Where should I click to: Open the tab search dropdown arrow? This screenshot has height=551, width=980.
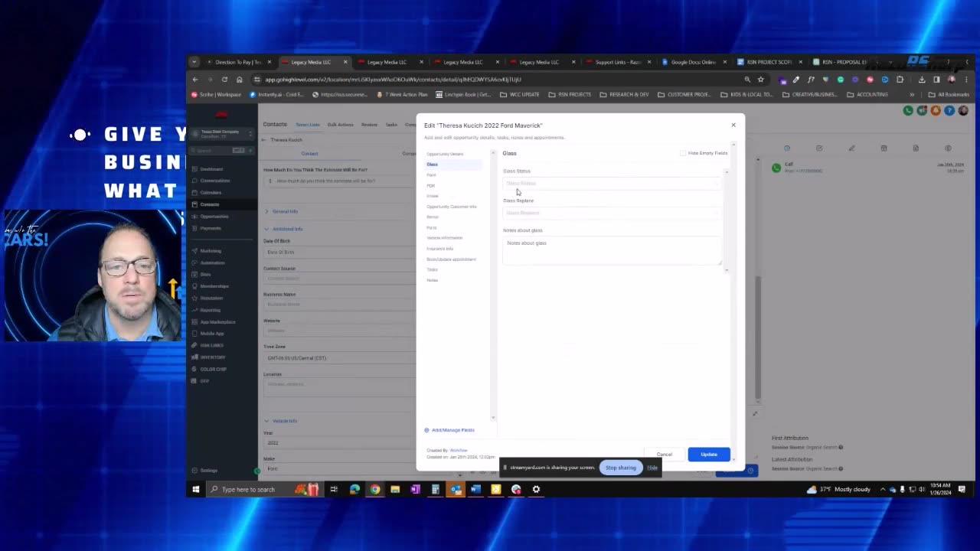194,62
